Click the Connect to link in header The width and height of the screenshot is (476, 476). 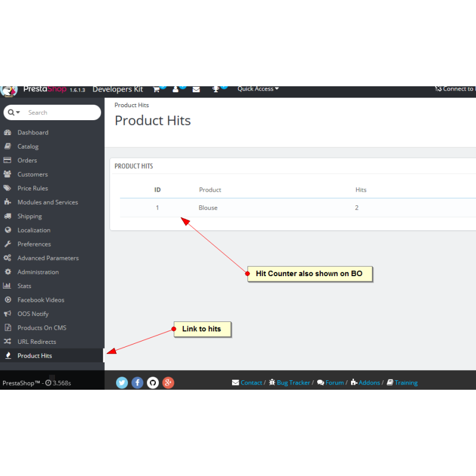pos(455,89)
